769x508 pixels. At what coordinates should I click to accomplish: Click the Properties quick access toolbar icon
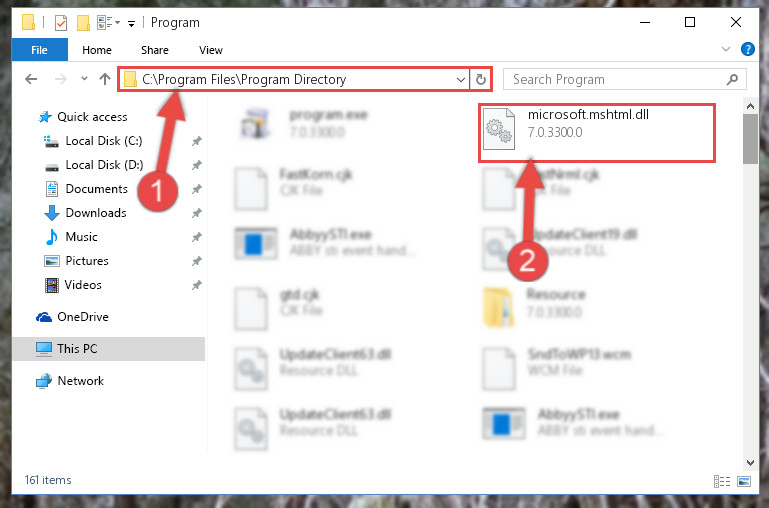click(61, 23)
